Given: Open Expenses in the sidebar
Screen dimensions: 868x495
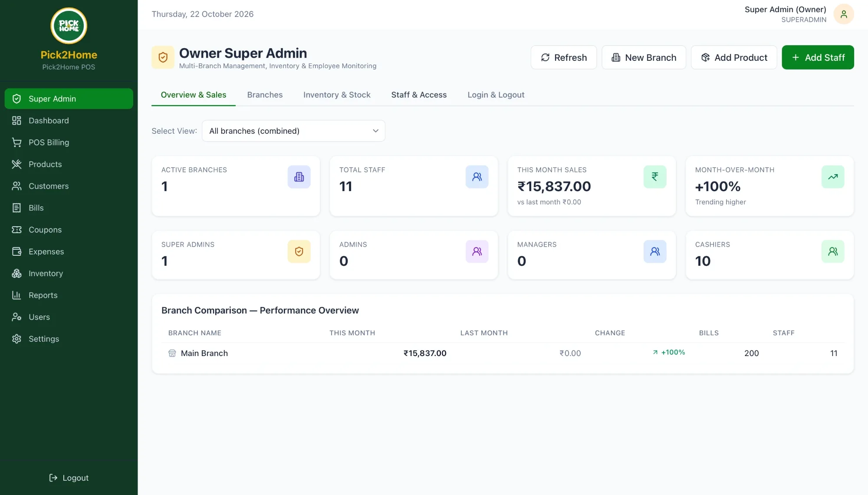Looking at the screenshot, I should pyautogui.click(x=69, y=251).
